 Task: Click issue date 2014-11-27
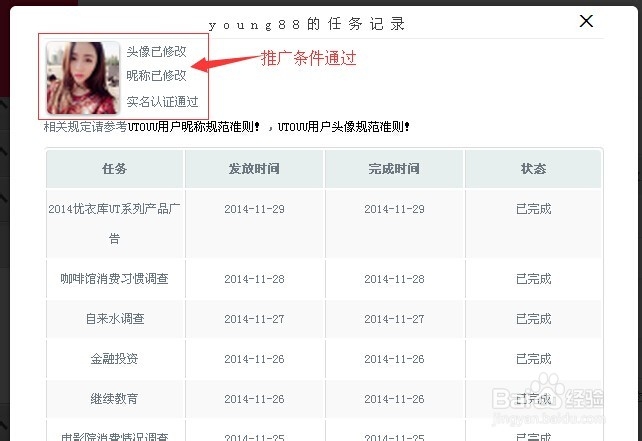pos(254,319)
